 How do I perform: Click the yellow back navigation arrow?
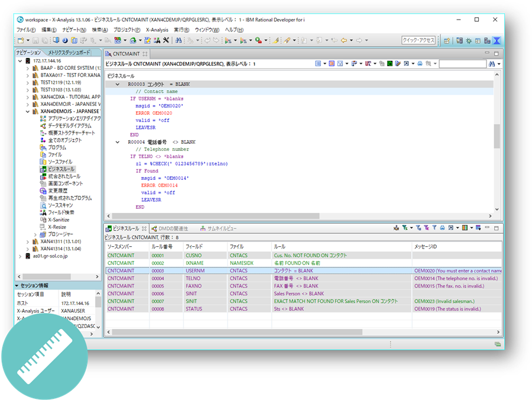click(344, 40)
